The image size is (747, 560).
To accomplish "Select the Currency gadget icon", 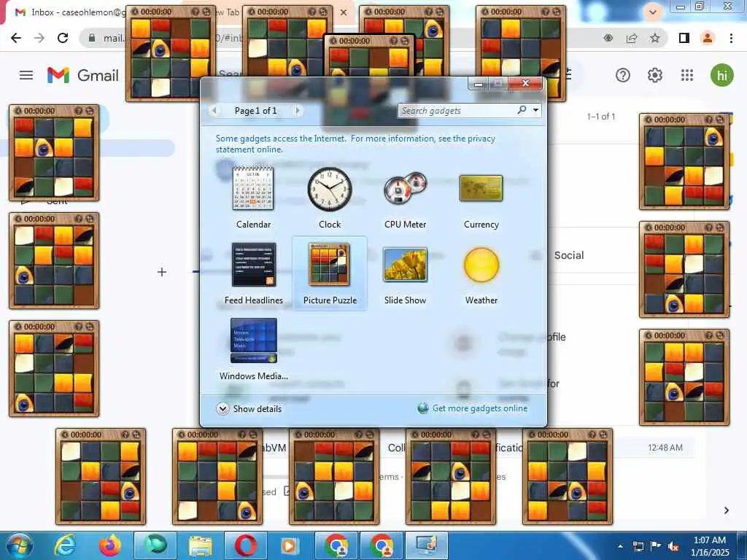I will point(481,189).
